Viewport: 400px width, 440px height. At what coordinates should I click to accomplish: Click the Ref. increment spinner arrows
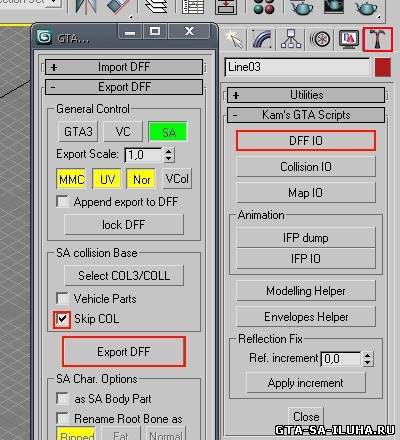[367, 359]
